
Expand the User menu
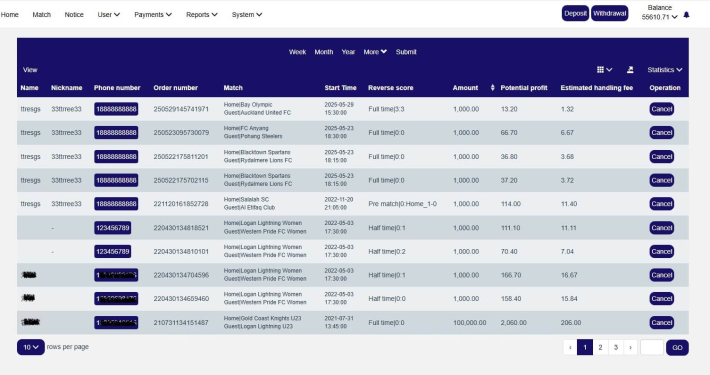pos(109,14)
